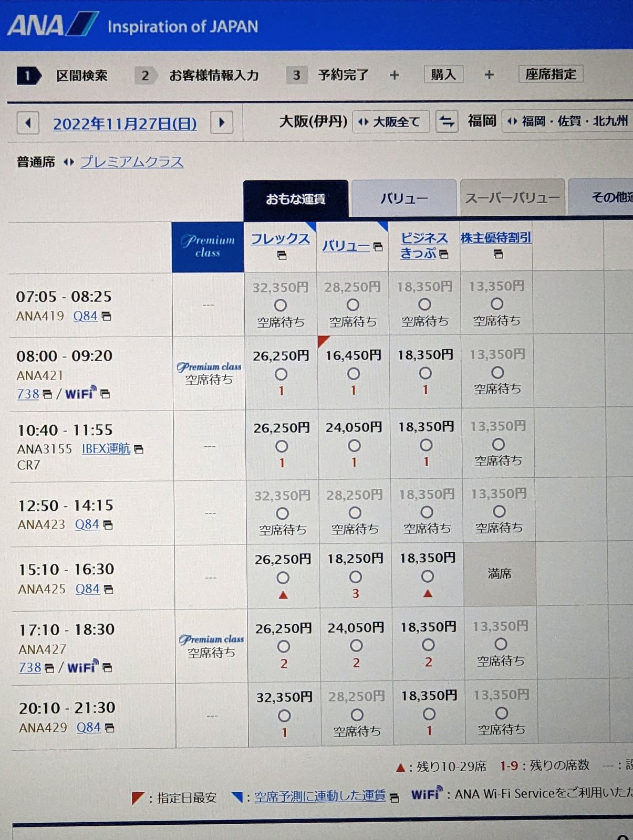This screenshot has height=840, width=633.
Task: Select 株主優待割引 13,350円 waitlist on ANA423
Action: point(499,511)
